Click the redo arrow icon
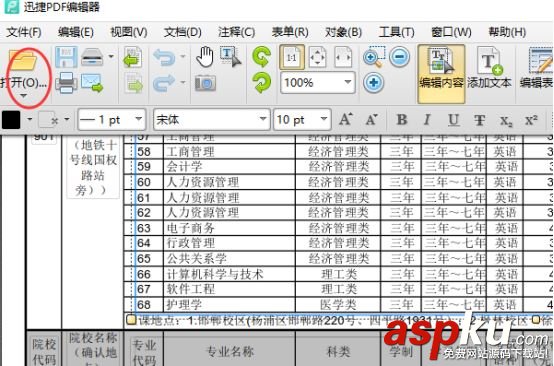 coord(164,83)
